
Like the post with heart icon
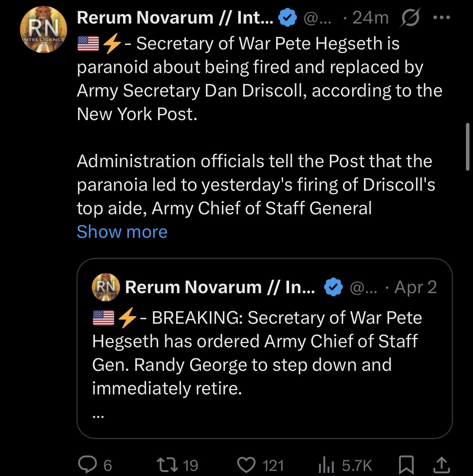point(246,465)
